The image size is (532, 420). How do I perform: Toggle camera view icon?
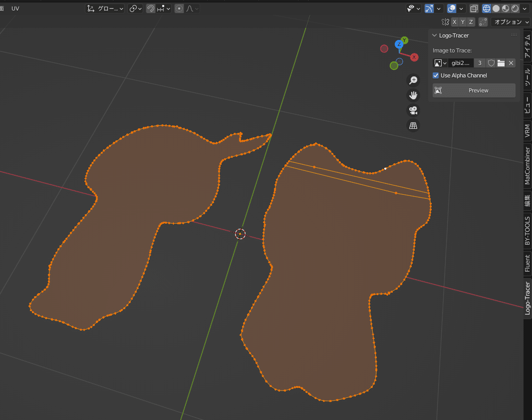(x=413, y=111)
